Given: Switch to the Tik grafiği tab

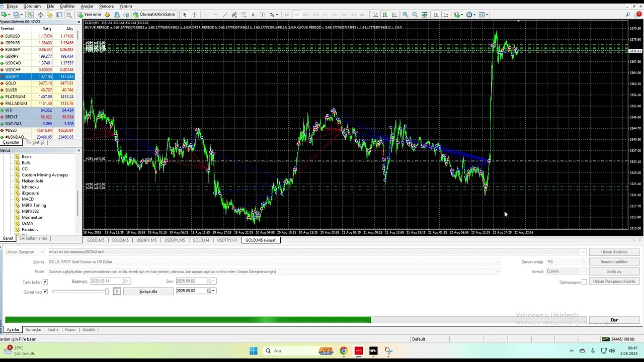Looking at the screenshot, I should 35,143.
